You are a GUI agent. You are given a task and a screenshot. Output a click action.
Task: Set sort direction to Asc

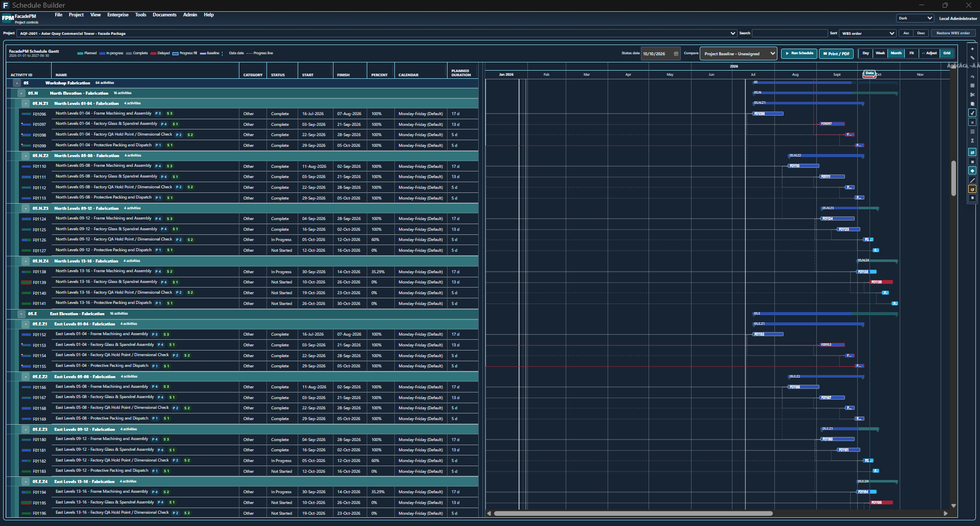906,33
